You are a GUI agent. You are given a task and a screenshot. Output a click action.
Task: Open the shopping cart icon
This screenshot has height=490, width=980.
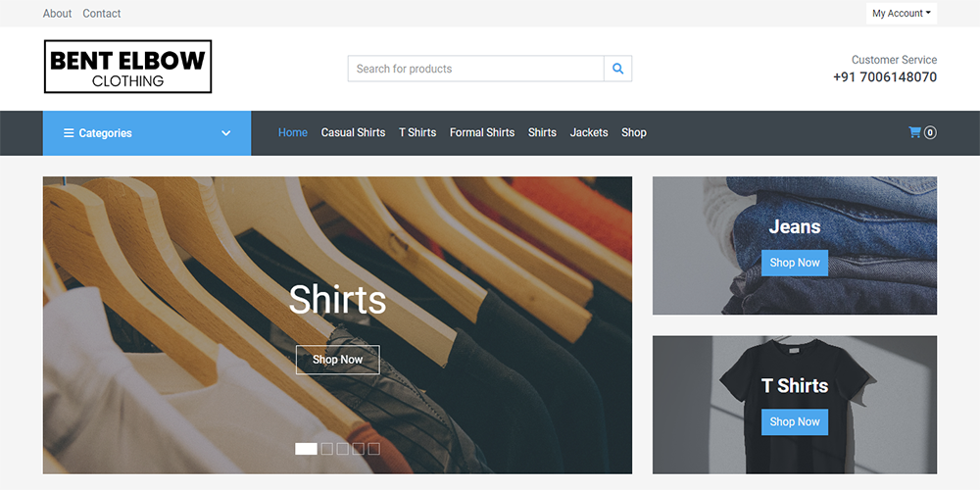tap(914, 132)
